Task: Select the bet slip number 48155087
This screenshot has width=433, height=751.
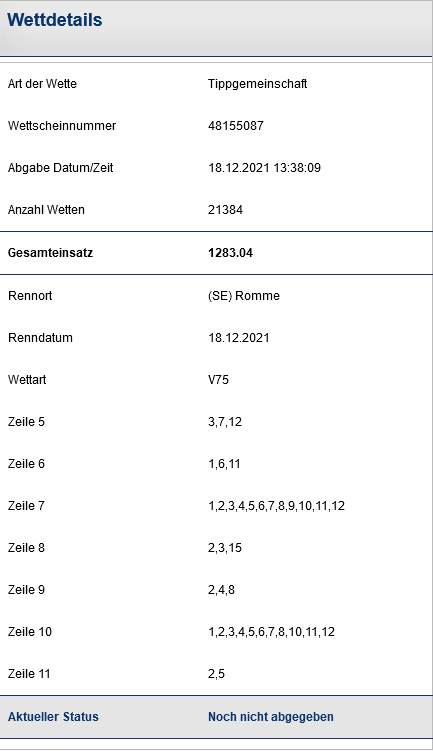Action: 236,125
